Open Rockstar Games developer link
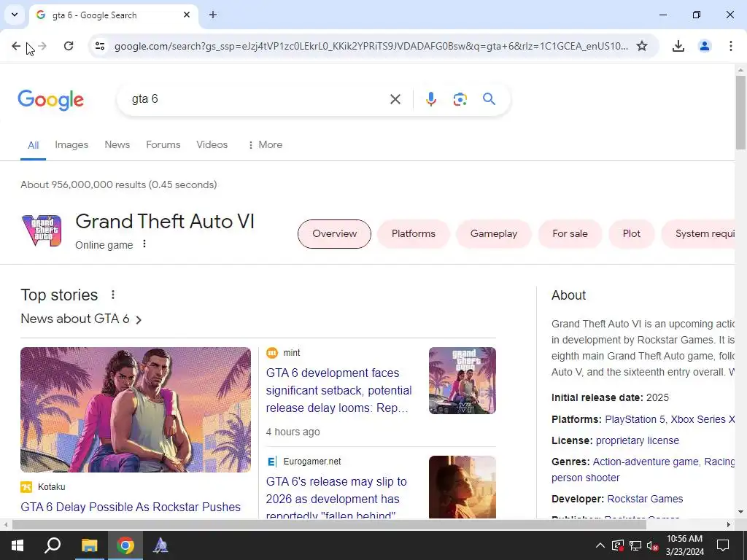747x560 pixels. pyautogui.click(x=645, y=499)
